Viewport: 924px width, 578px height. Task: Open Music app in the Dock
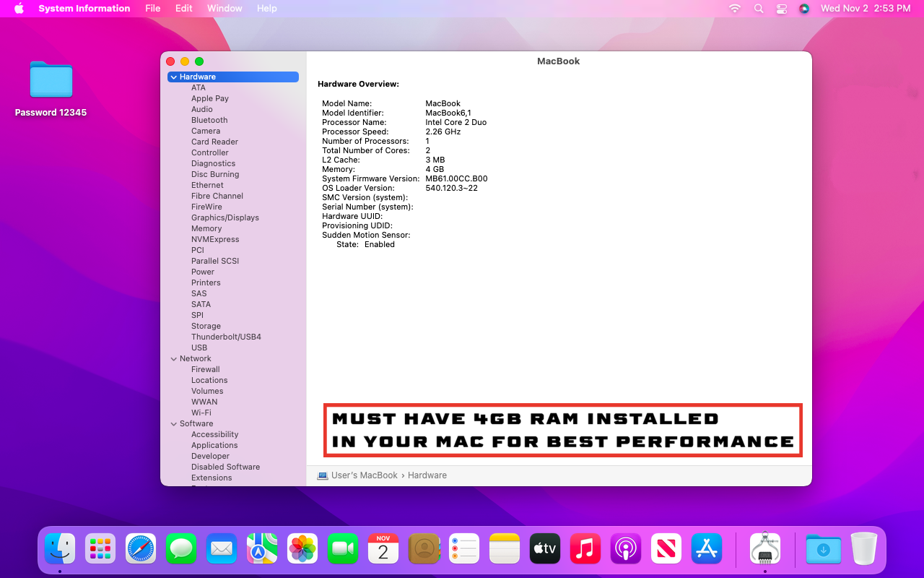pos(585,548)
